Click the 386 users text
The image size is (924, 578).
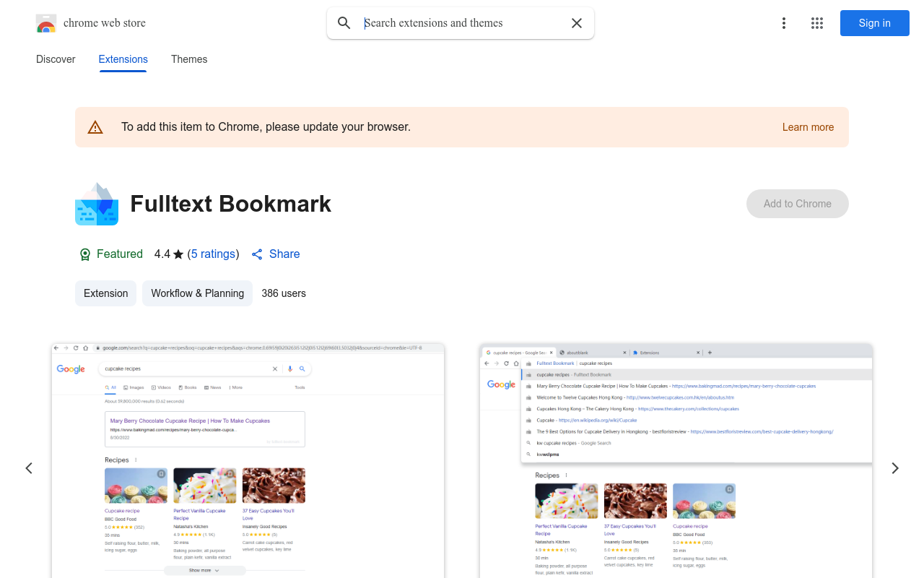pyautogui.click(x=284, y=293)
